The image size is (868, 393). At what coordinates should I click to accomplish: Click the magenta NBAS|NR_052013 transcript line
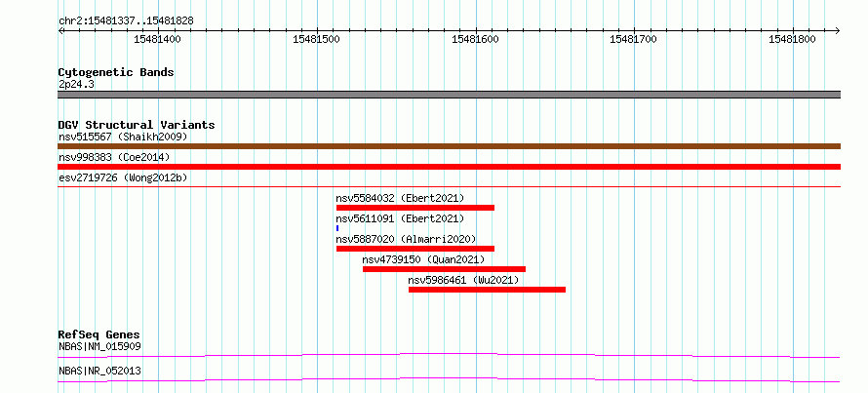pyautogui.click(x=449, y=379)
